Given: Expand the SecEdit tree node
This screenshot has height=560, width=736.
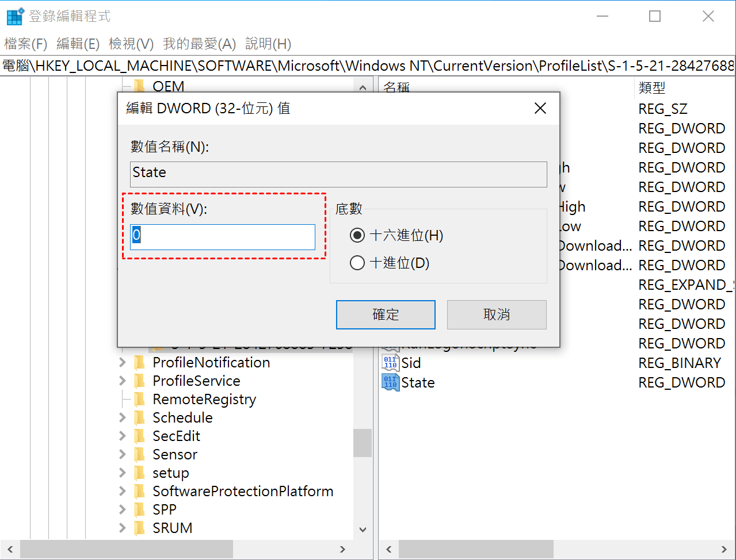Looking at the screenshot, I should click(x=122, y=436).
